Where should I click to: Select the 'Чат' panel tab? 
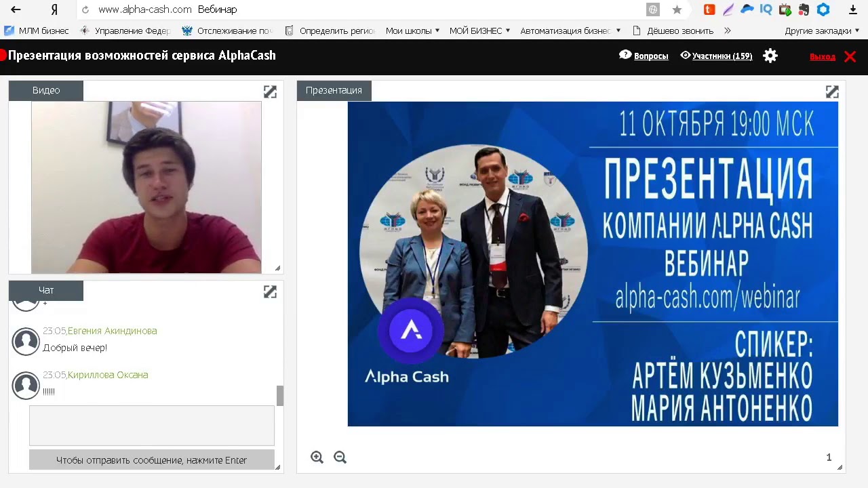coord(46,290)
